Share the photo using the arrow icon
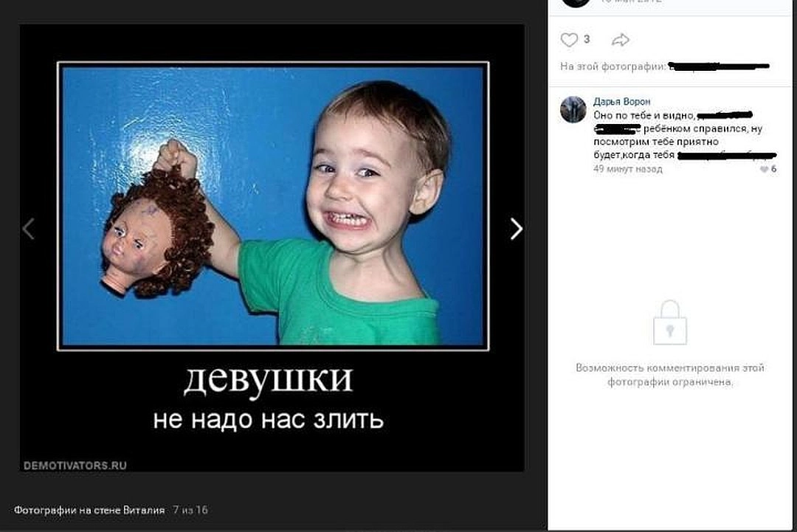The width and height of the screenshot is (797, 532). (621, 40)
